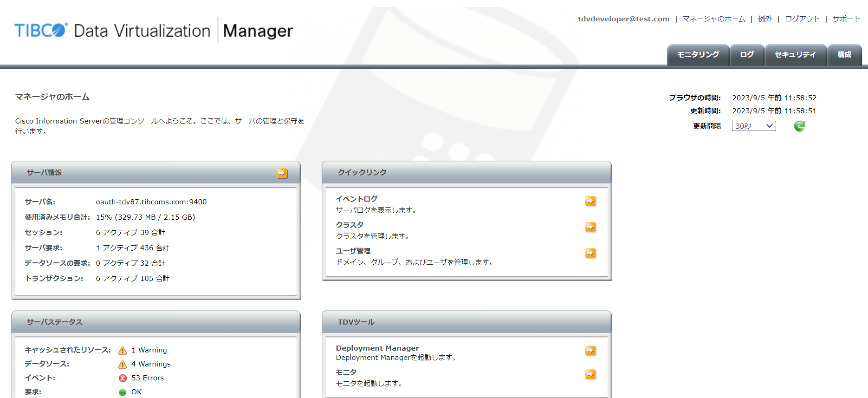Click the クラスタ quick link title
868x398 pixels.
pos(350,225)
